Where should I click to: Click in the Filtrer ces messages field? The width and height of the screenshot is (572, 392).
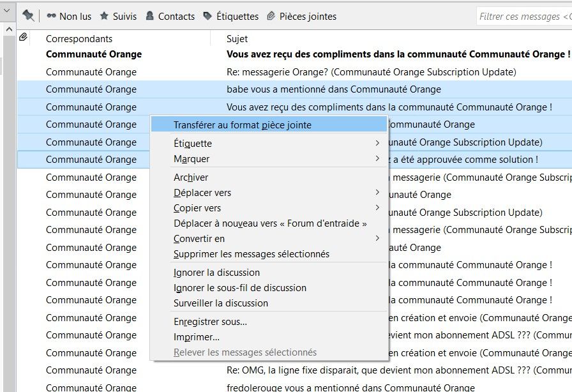pos(523,17)
